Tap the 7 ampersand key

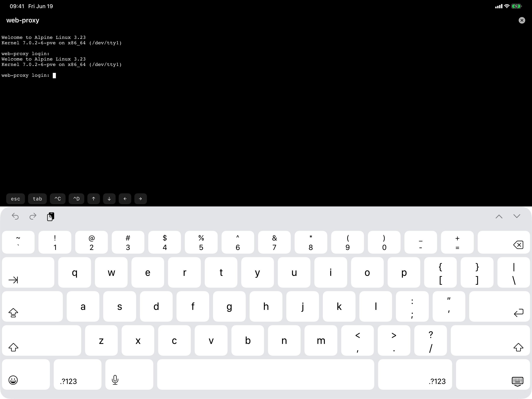[x=274, y=242]
